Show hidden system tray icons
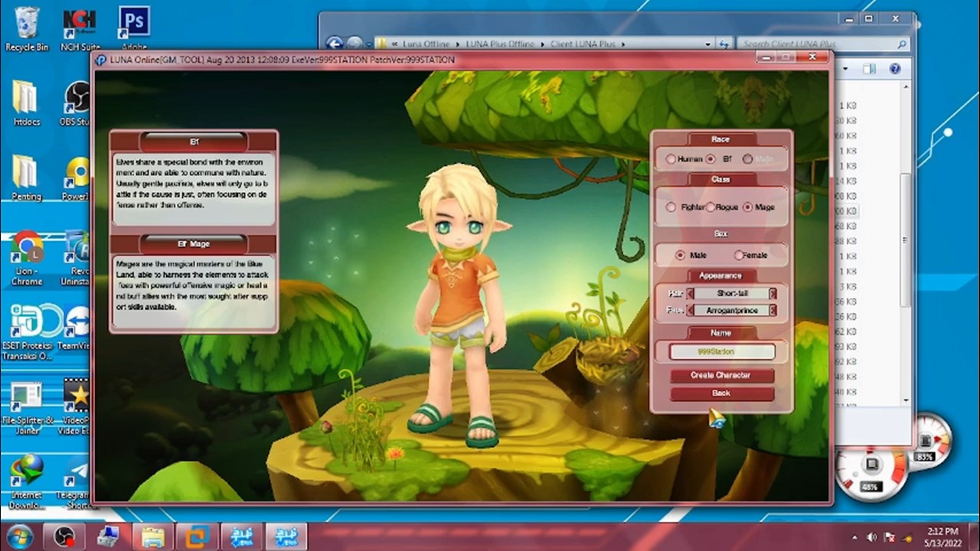Image resolution: width=980 pixels, height=551 pixels. coord(855,537)
